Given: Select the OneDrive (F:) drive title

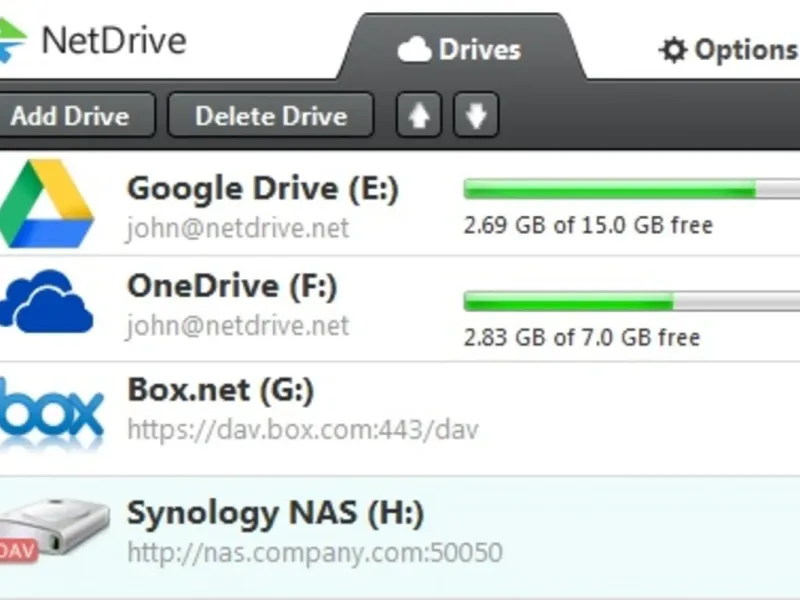Looking at the screenshot, I should tap(232, 287).
